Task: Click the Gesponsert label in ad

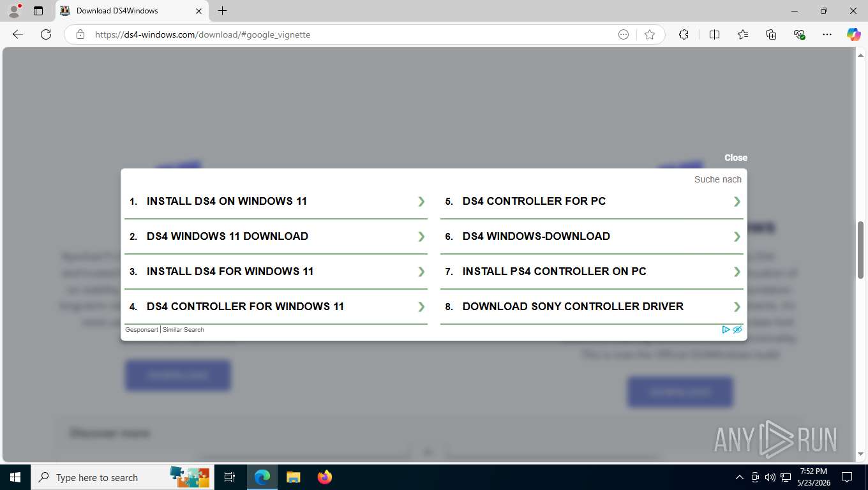Action: point(142,330)
